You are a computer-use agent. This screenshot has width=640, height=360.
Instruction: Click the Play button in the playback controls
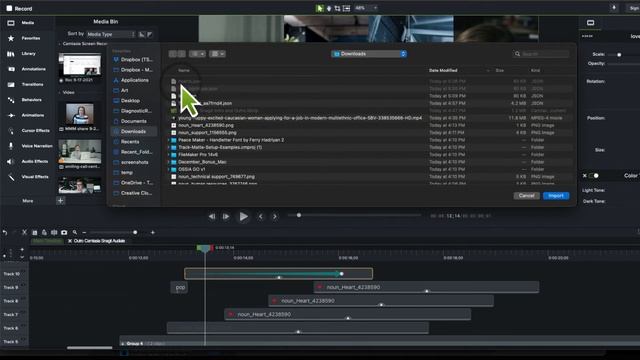click(243, 216)
